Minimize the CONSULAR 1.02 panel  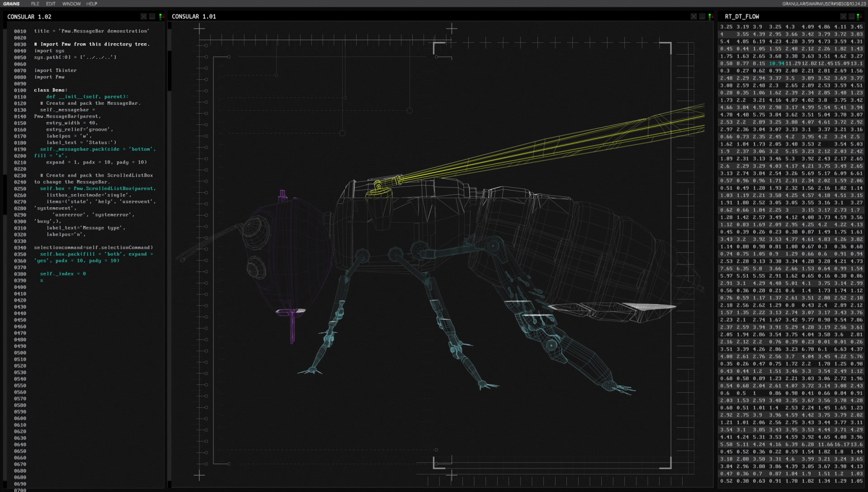tap(152, 16)
